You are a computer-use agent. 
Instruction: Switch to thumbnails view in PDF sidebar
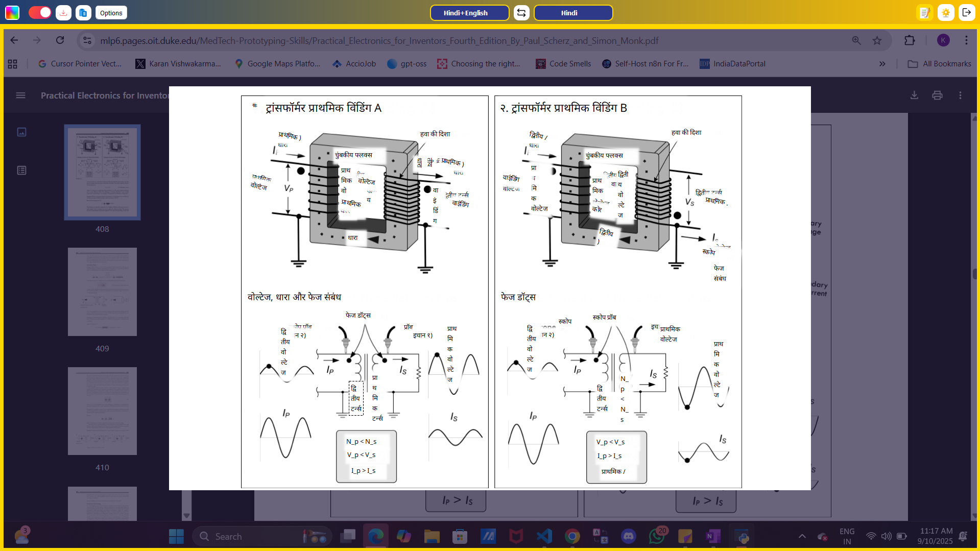[x=21, y=132]
